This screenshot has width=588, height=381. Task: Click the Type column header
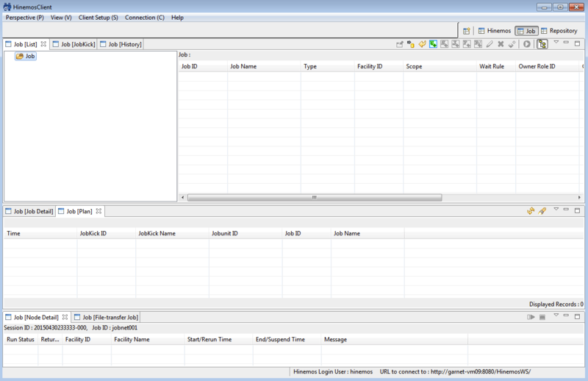[x=327, y=66]
